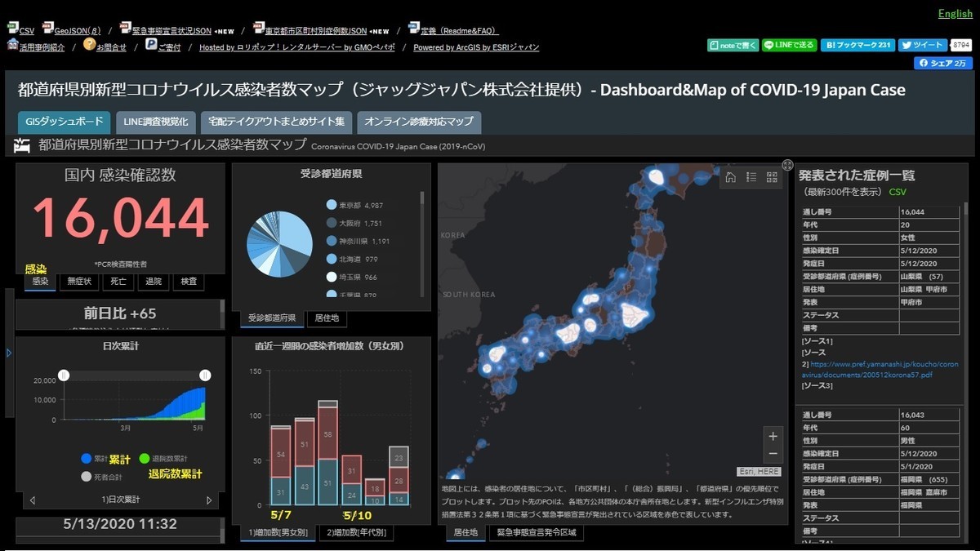
Task: Open the 活用事例紹介 link
Action: 42,47
